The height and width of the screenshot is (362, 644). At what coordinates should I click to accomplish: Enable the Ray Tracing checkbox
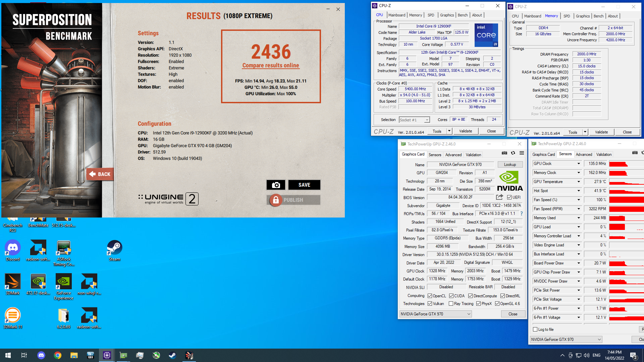pos(451,304)
